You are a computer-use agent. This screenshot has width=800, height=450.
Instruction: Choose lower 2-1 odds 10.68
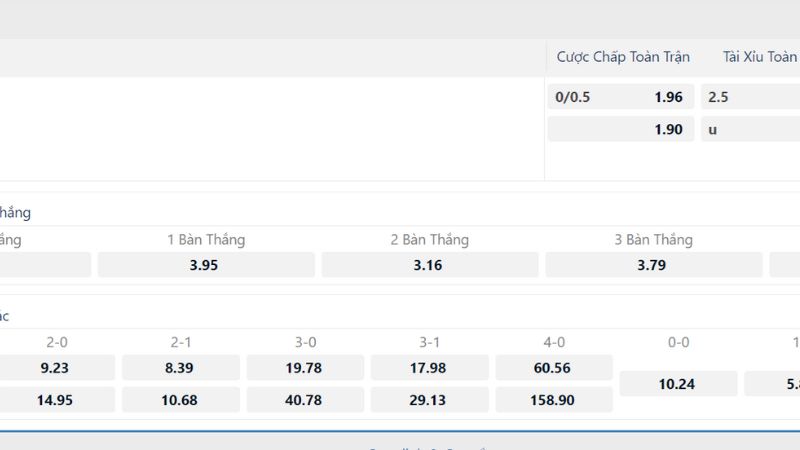click(181, 400)
